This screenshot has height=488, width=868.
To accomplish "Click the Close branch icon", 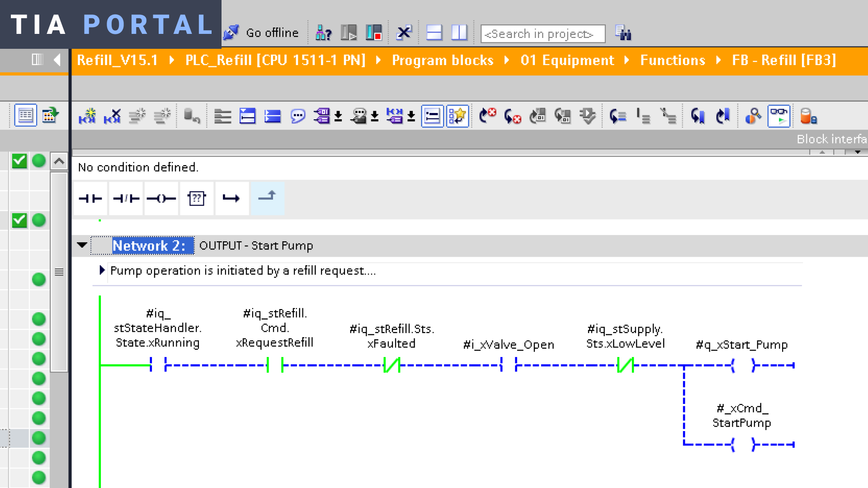I will click(268, 198).
